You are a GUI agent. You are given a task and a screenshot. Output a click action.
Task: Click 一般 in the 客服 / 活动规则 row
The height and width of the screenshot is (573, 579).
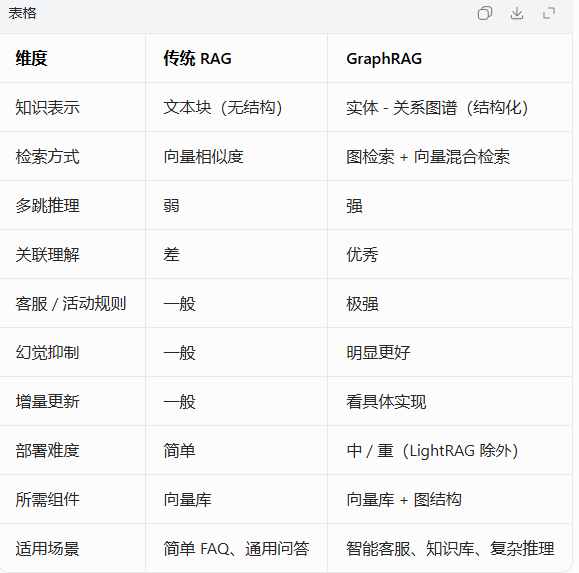[x=179, y=304]
